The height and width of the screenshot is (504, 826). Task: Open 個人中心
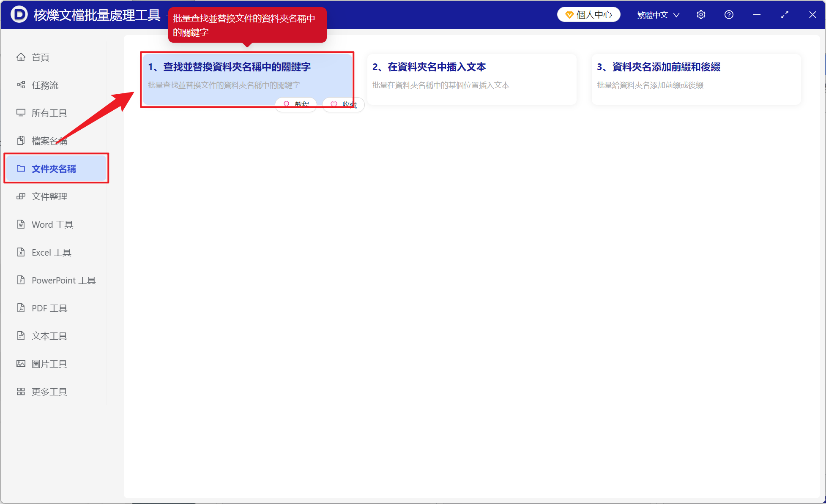(588, 14)
